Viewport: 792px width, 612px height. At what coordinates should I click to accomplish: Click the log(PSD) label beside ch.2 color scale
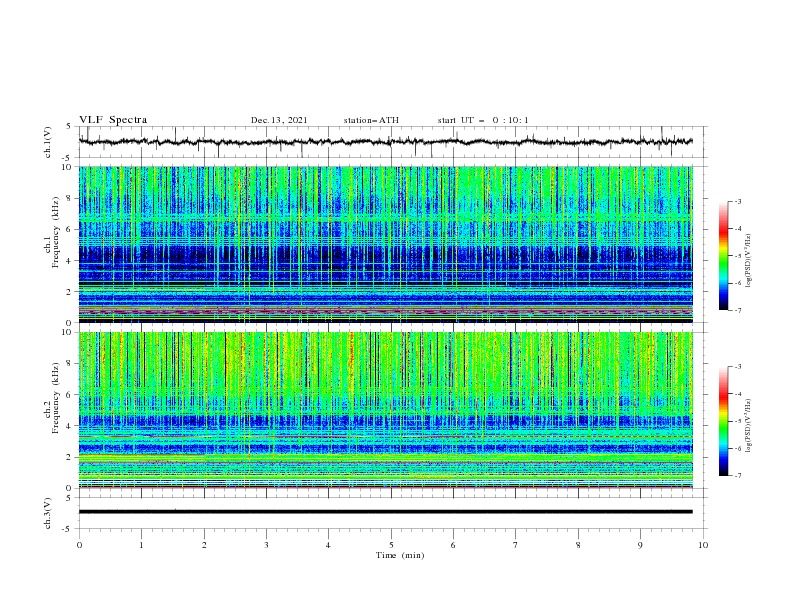pyautogui.click(x=749, y=426)
